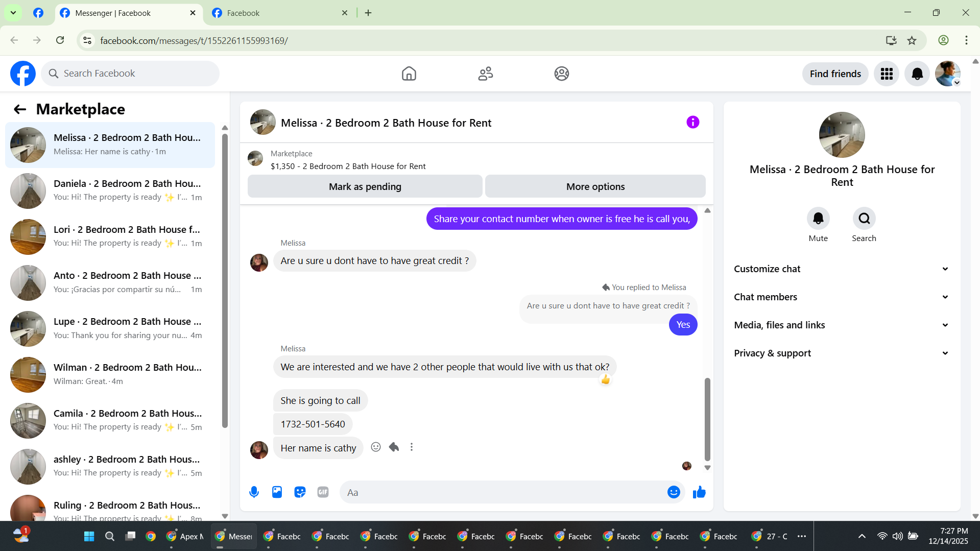Image resolution: width=980 pixels, height=551 pixels.
Task: Open the Chrome tab search dropdown
Action: 13,13
